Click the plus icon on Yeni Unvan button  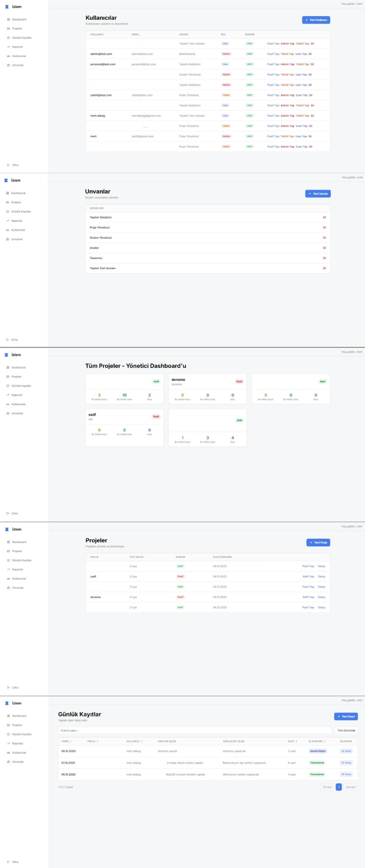click(310, 194)
